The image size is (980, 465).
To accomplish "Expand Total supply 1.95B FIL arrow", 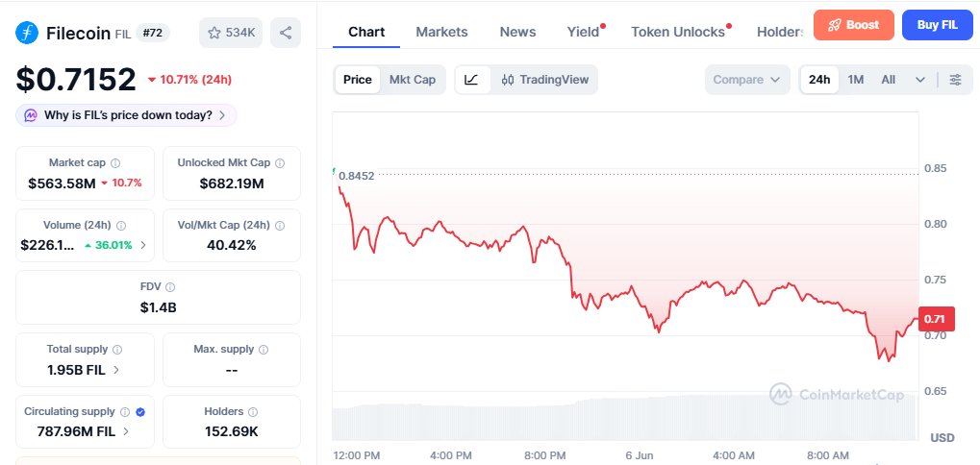I will click(116, 370).
